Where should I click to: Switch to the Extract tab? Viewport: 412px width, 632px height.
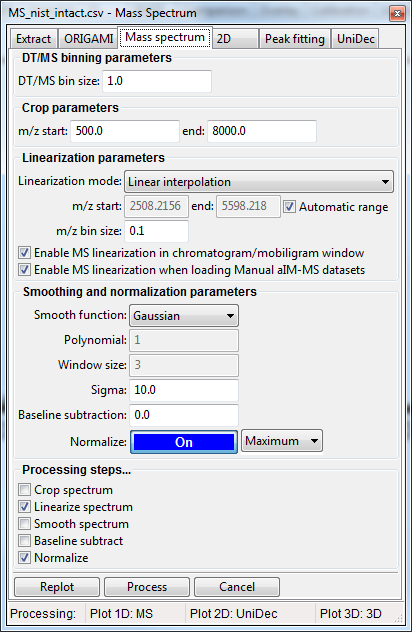click(x=33, y=39)
